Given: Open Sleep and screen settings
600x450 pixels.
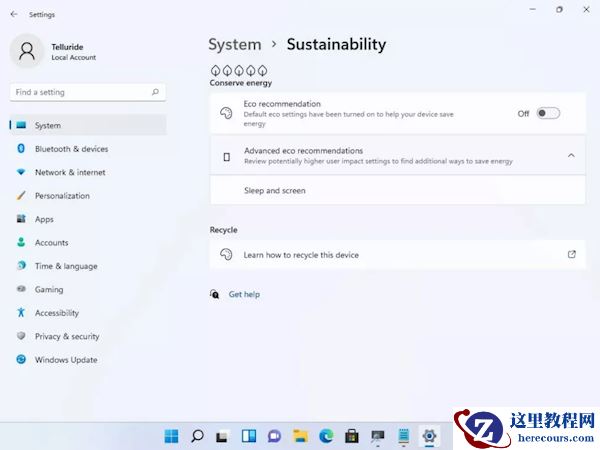Looking at the screenshot, I should (x=398, y=191).
